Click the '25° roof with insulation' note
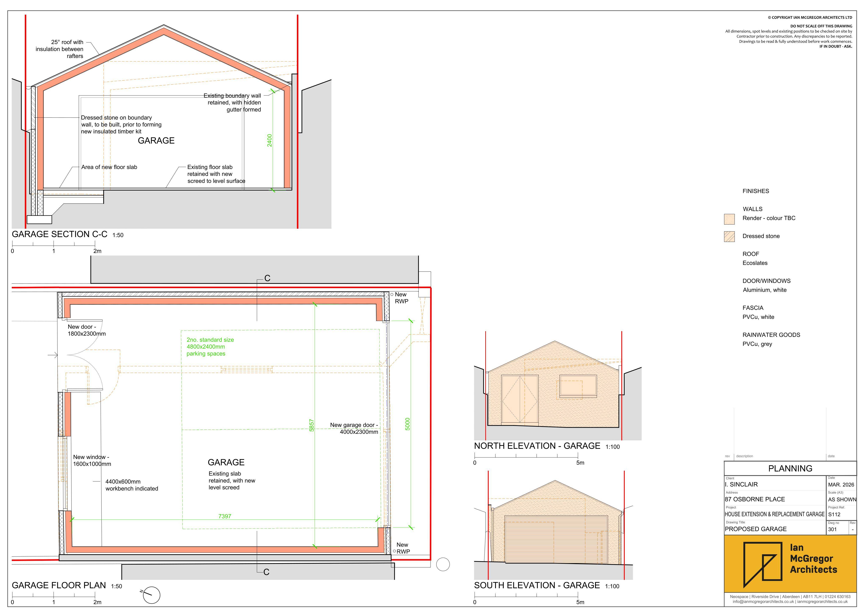868x614 pixels. coord(59,49)
